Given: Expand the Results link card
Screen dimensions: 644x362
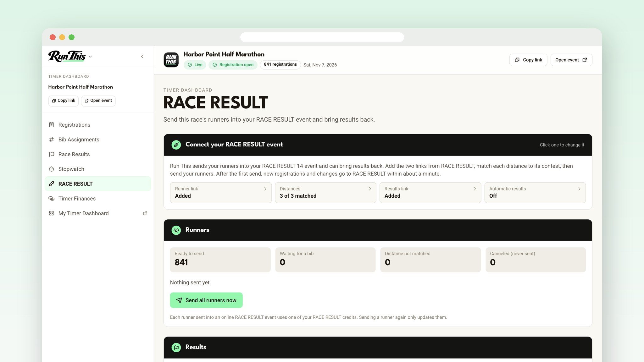Looking at the screenshot, I should click(430, 193).
